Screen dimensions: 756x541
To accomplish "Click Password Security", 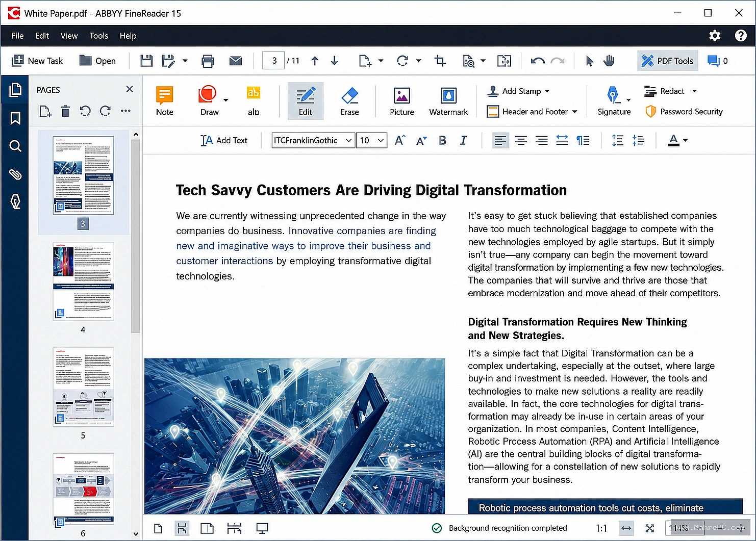I will coord(684,112).
